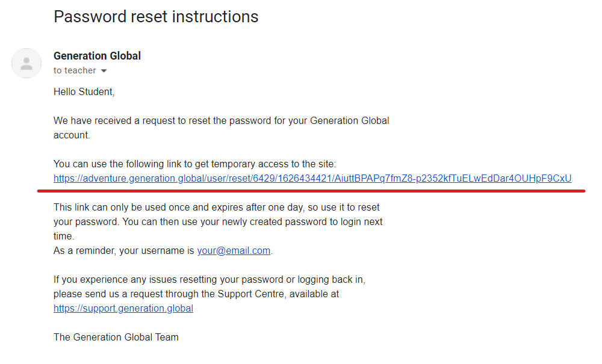Viewport: 602px width, 364px height.
Task: Click the lone 'time.' line
Action: point(64,236)
